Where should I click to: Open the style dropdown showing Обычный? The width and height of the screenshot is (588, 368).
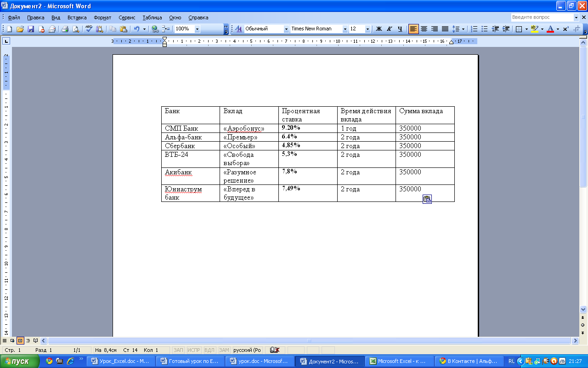pos(287,29)
